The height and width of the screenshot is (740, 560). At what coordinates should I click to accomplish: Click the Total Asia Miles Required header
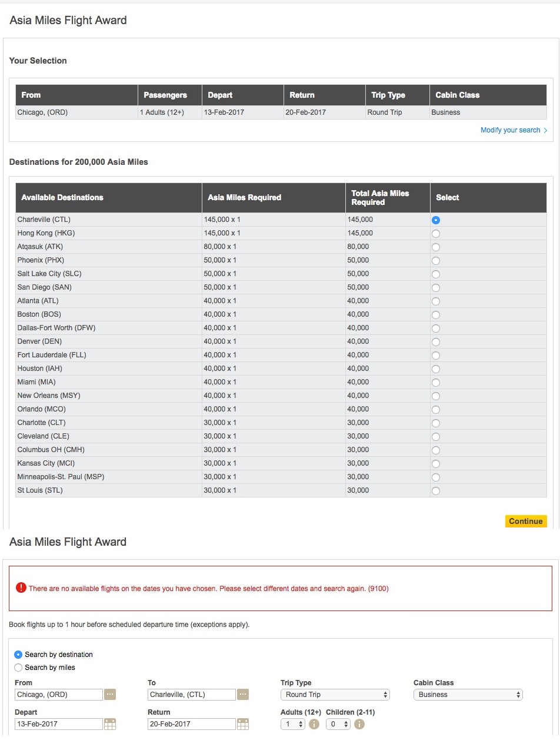[388, 198]
